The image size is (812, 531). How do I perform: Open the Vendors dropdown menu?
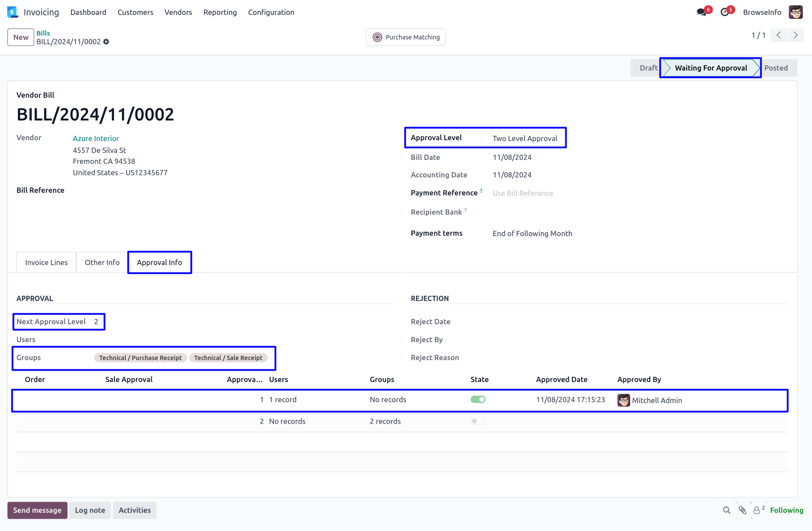point(178,12)
